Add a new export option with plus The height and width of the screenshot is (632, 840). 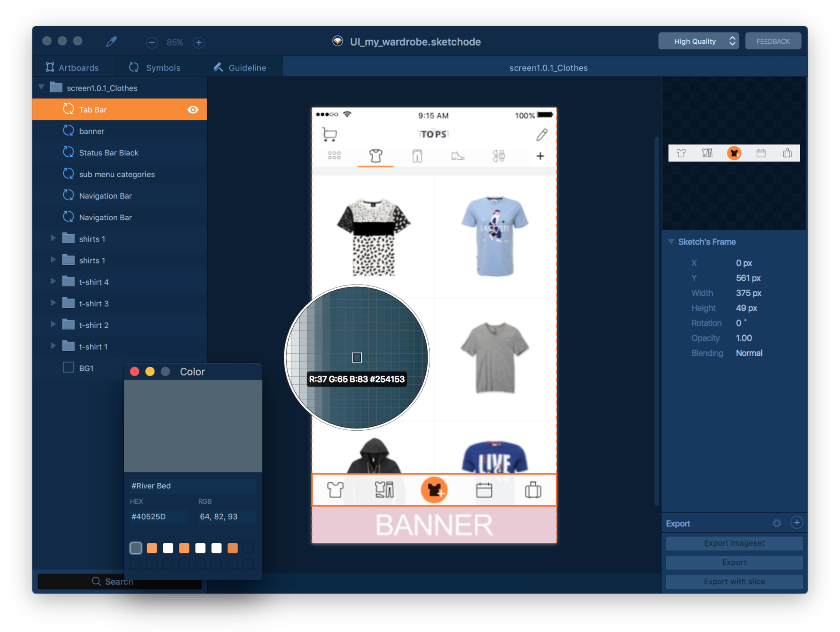797,523
